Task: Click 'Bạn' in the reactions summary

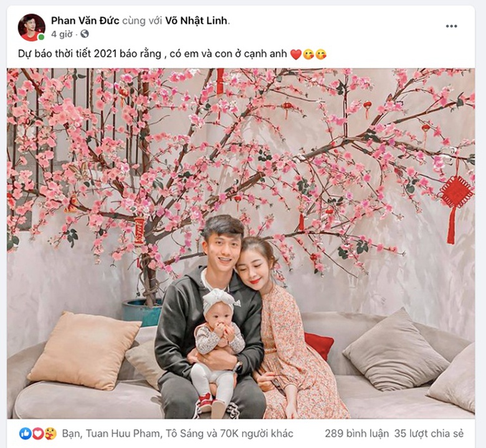Action: pyautogui.click(x=71, y=434)
